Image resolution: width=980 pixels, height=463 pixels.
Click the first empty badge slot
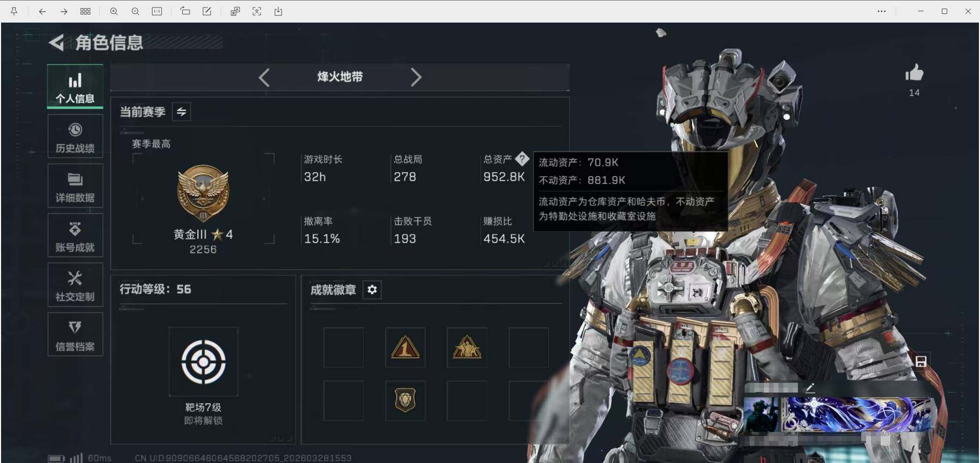(x=343, y=347)
